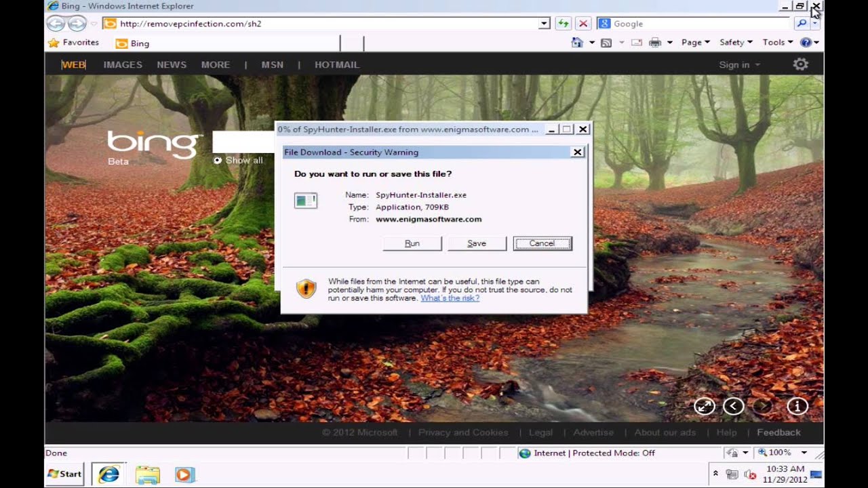This screenshot has width=868, height=488.
Task: Expand the Help button dropdown arrow
Action: coord(816,43)
